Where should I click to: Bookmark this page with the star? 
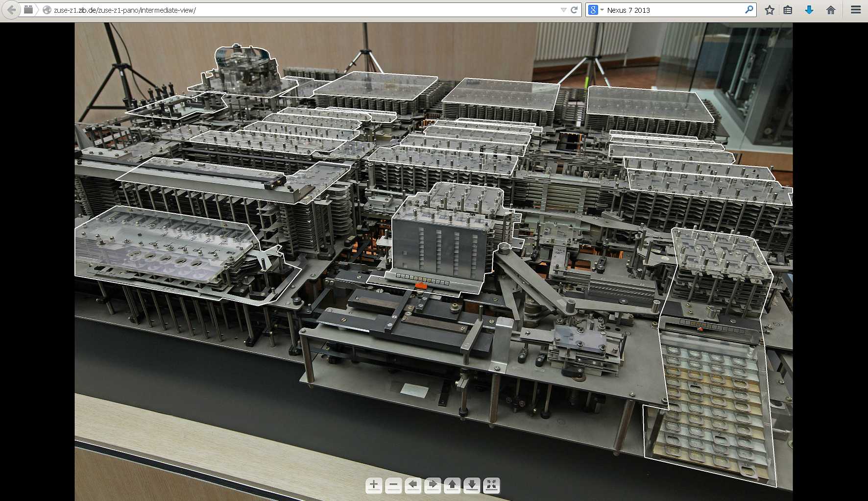click(x=770, y=10)
